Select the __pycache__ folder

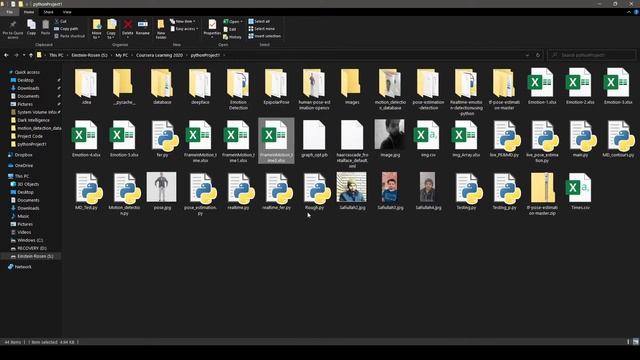click(124, 87)
